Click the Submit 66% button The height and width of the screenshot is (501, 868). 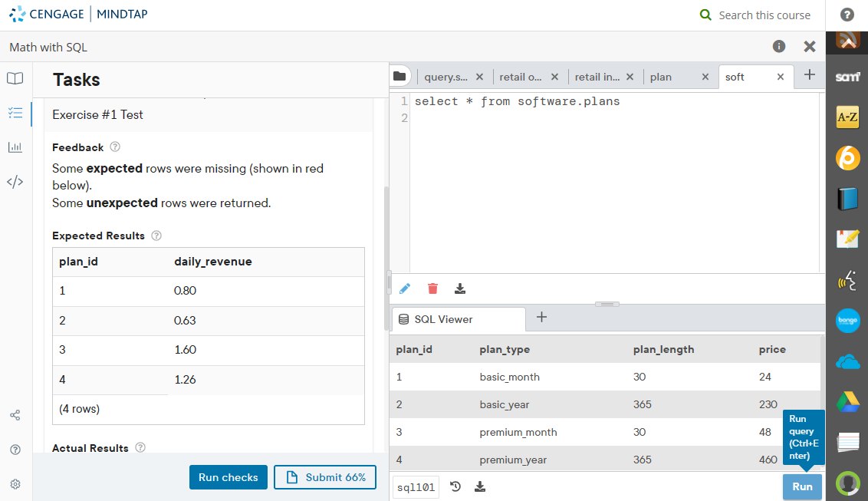pos(325,476)
